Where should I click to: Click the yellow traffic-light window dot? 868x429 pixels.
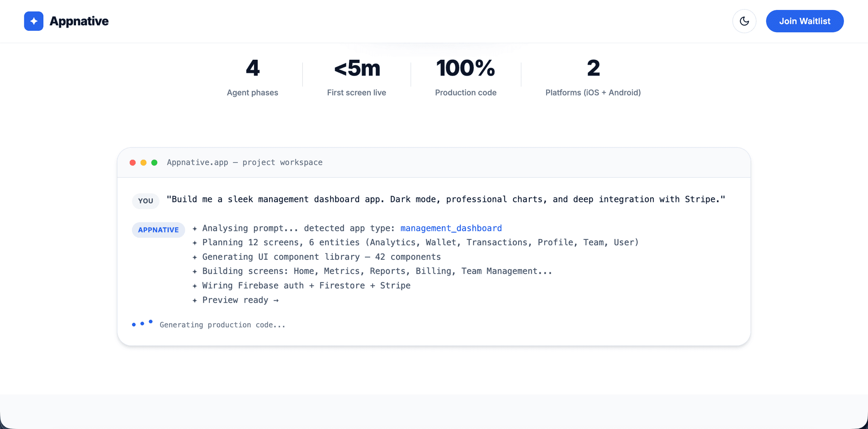143,162
